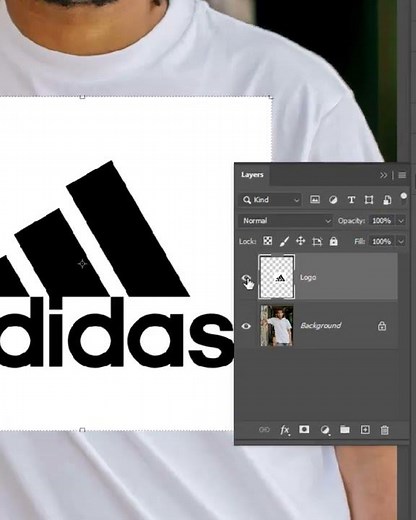Lock image pixels brush icon
Image resolution: width=416 pixels, height=520 pixels.
pyautogui.click(x=284, y=241)
